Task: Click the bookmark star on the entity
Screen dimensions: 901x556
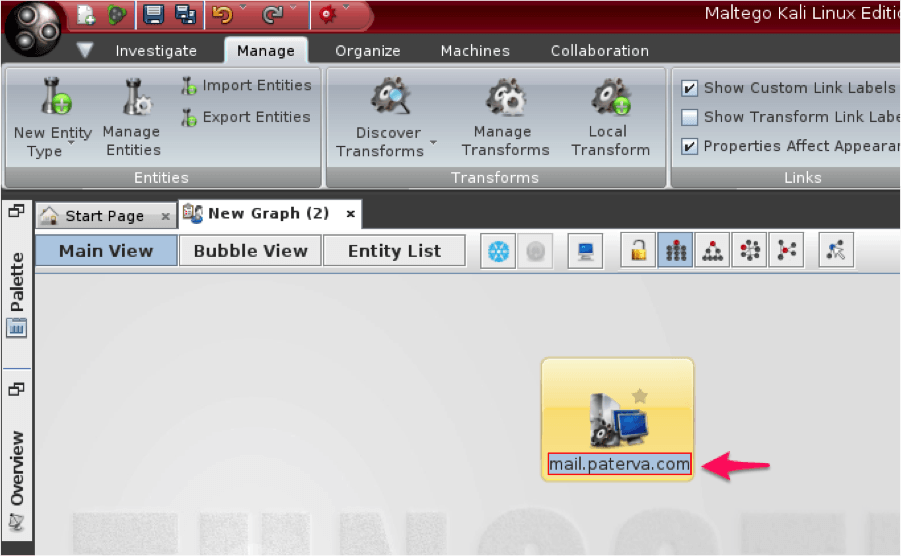Action: tap(640, 395)
